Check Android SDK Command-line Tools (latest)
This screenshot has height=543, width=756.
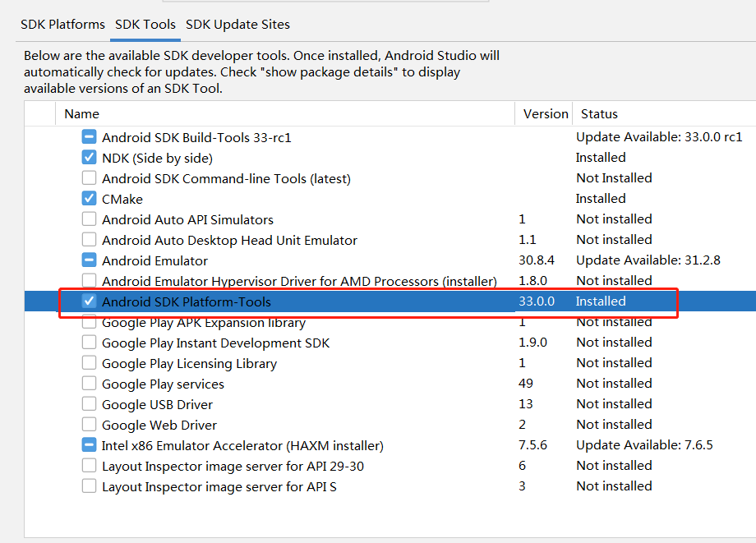pos(89,178)
